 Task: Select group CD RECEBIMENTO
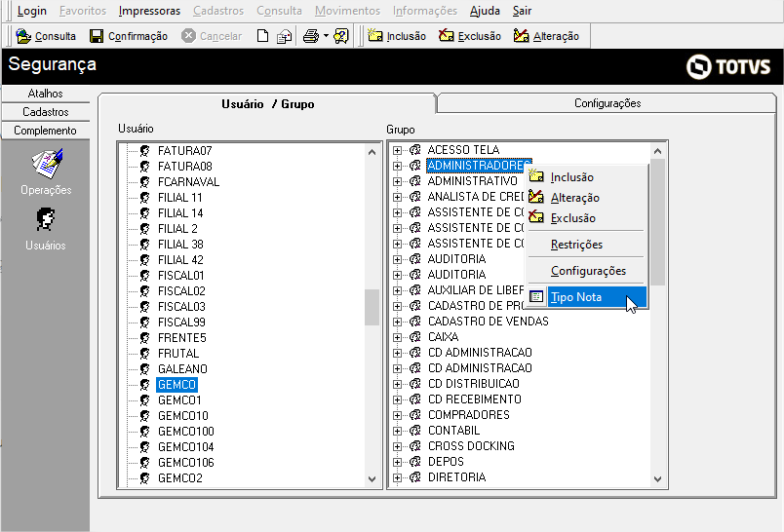(475, 399)
